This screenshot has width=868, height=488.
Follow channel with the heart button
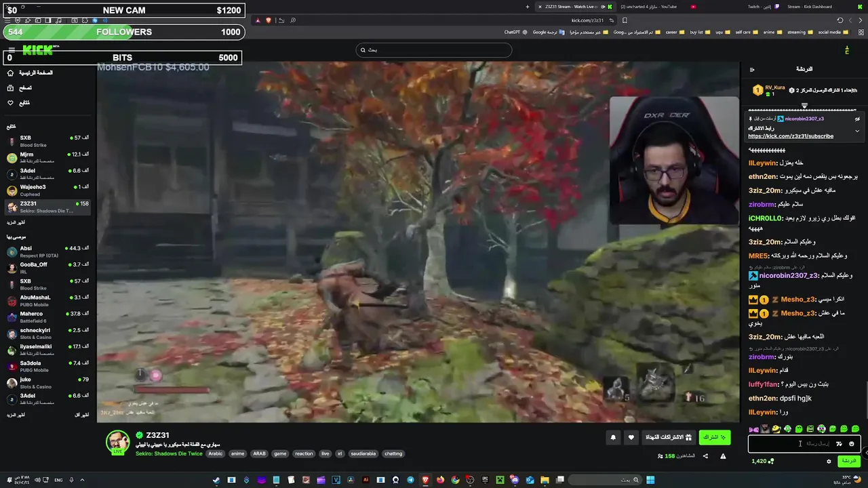tap(631, 437)
